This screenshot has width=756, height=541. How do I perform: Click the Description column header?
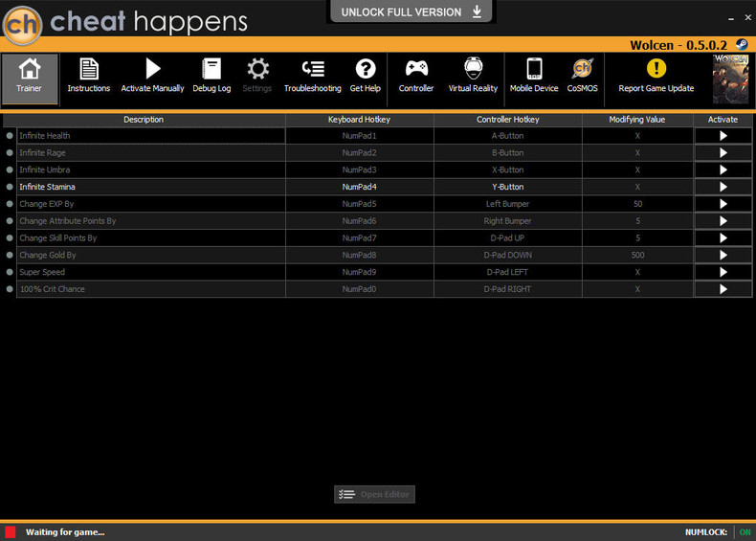tap(144, 120)
